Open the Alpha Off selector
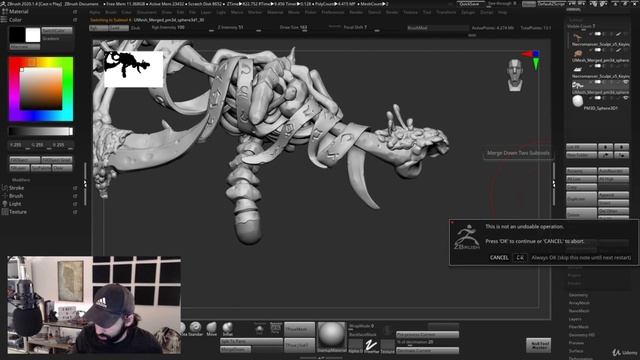Image resolution: width=640 pixels, height=360 pixels. pyautogui.click(x=356, y=346)
